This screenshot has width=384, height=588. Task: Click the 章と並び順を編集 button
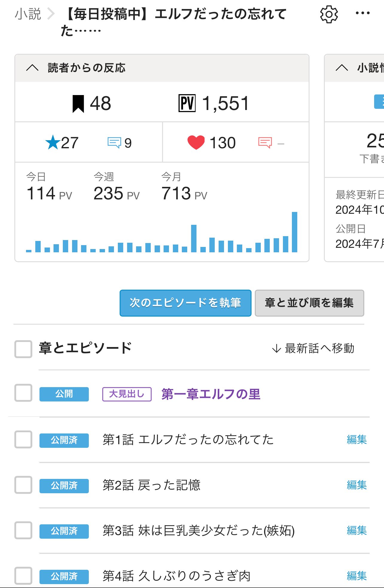[309, 303]
